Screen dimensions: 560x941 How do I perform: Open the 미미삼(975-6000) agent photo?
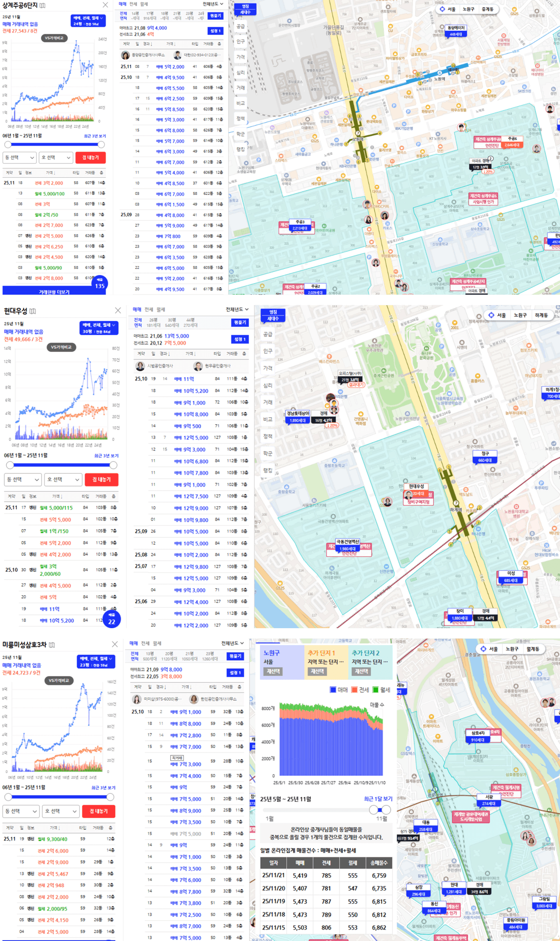(137, 699)
